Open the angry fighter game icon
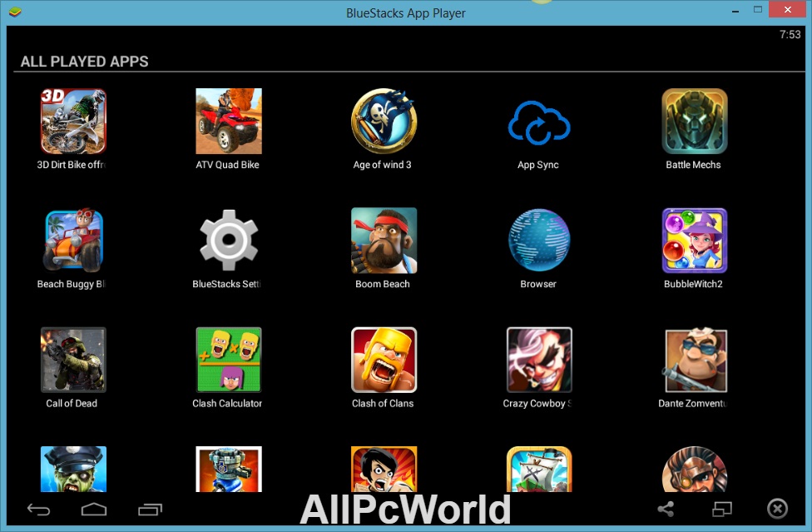Image resolution: width=812 pixels, height=532 pixels. (384, 469)
